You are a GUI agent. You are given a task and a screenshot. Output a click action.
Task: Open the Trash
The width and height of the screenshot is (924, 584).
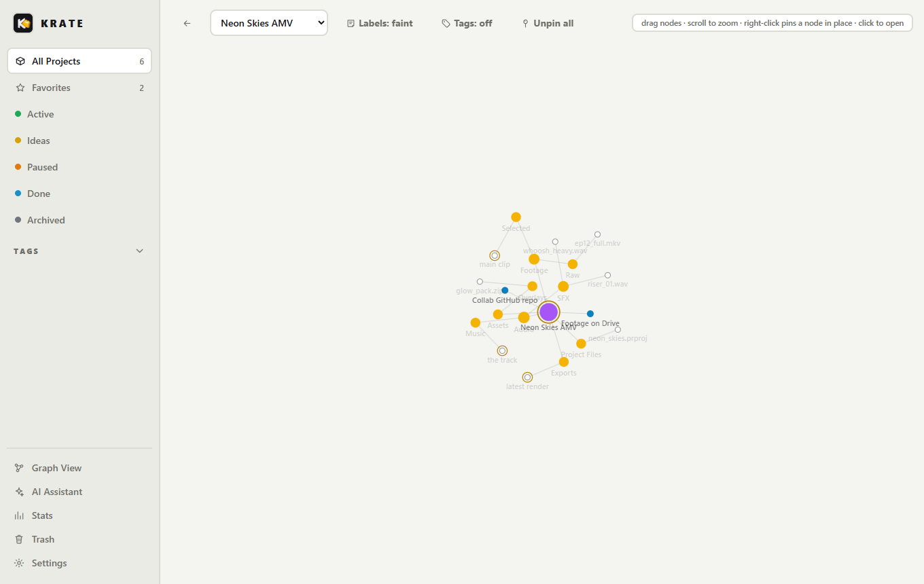(x=79, y=539)
